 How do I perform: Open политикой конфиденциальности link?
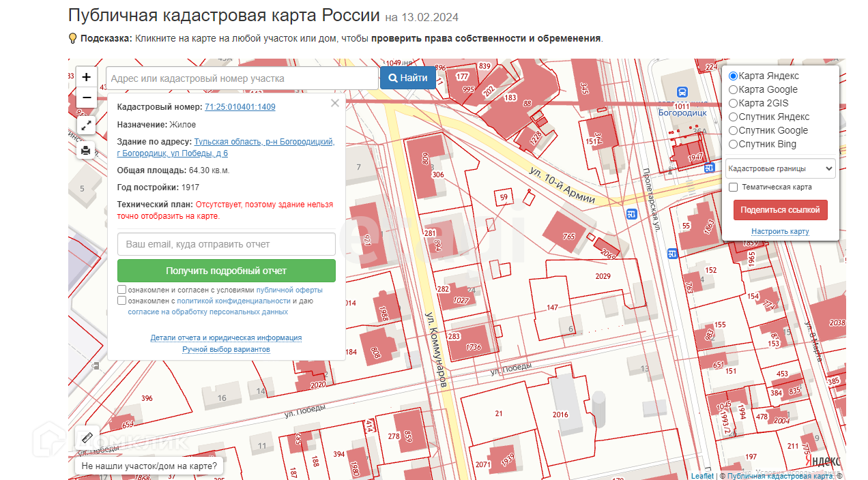pos(234,301)
